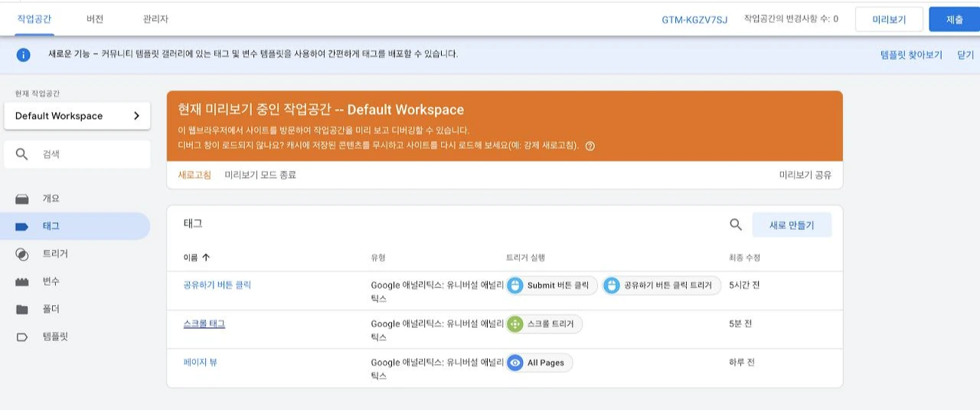Click the magnifier icon in sidebar search
This screenshot has height=410, width=980.
pos(21,154)
